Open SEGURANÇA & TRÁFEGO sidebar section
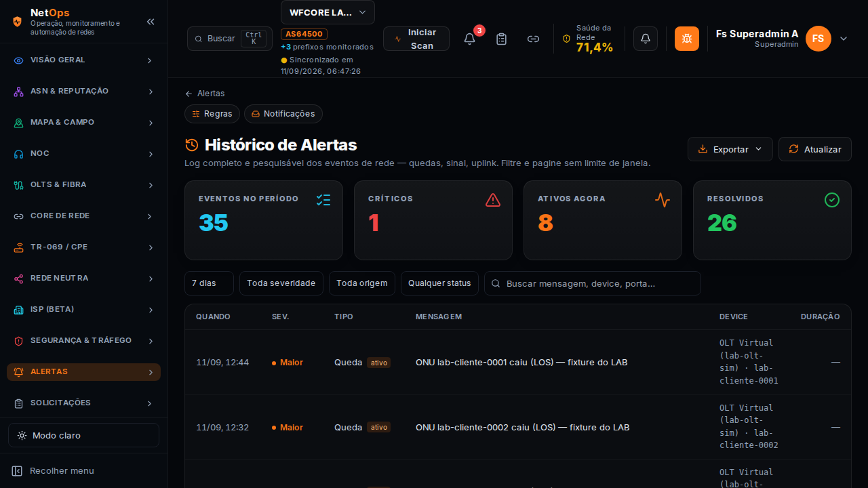 tap(83, 341)
